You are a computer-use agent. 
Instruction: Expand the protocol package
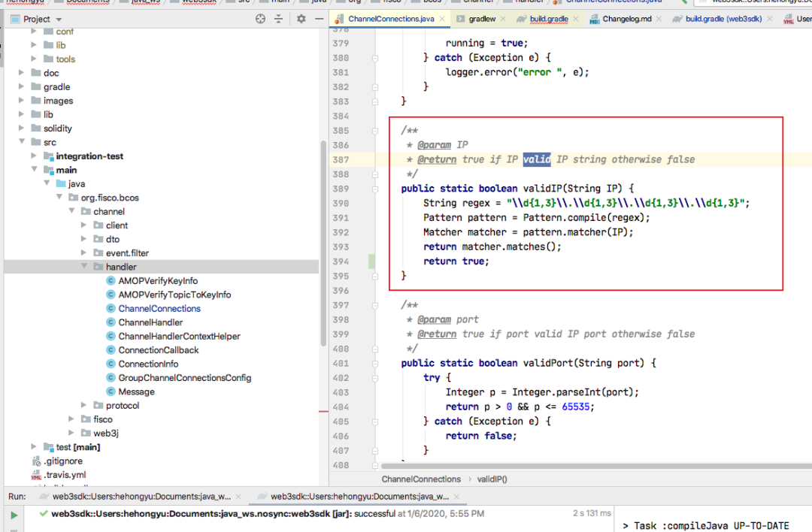coord(84,405)
